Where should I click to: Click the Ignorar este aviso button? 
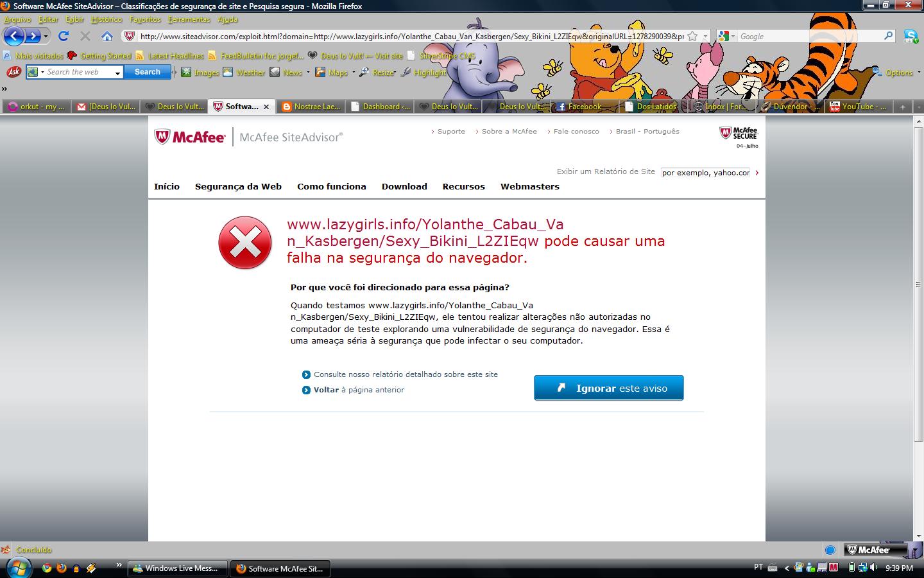pyautogui.click(x=609, y=388)
